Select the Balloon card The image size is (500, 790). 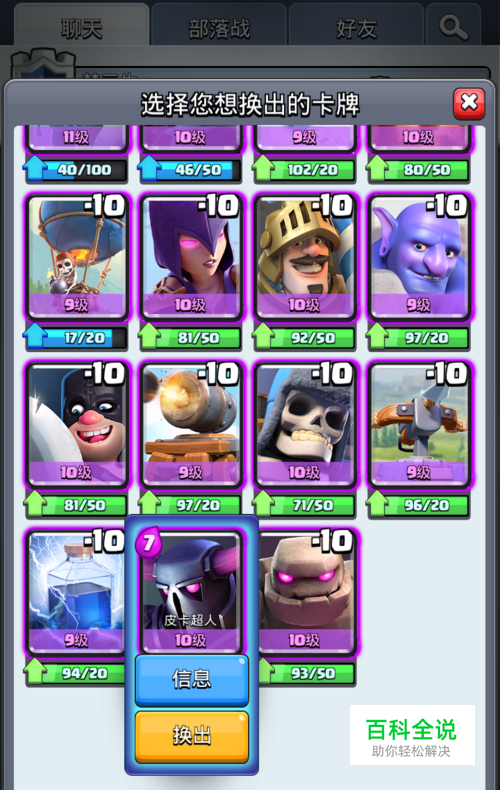pyautogui.click(x=77, y=257)
